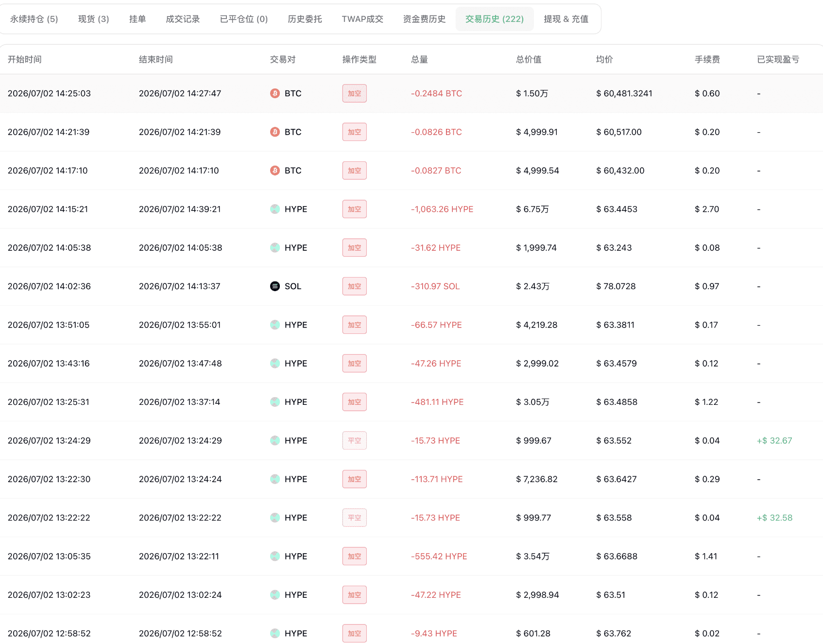This screenshot has width=823, height=644.
Task: Click the HYPE coin icon in the 13:05:35 row
Action: click(275, 556)
